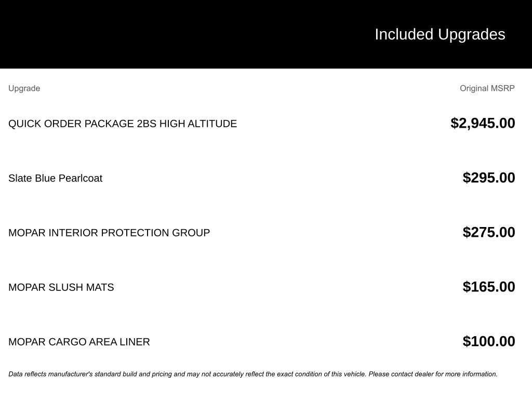
Task: Click the $295.00 price value
Action: tap(489, 178)
